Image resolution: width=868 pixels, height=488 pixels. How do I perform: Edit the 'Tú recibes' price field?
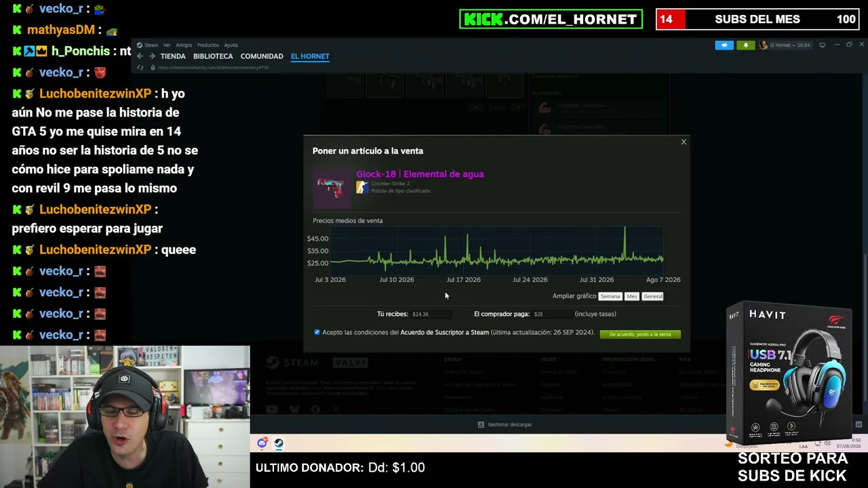tap(430, 314)
